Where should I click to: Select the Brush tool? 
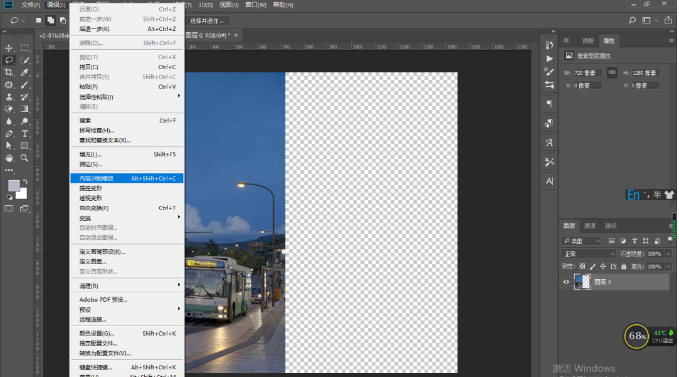tap(25, 85)
